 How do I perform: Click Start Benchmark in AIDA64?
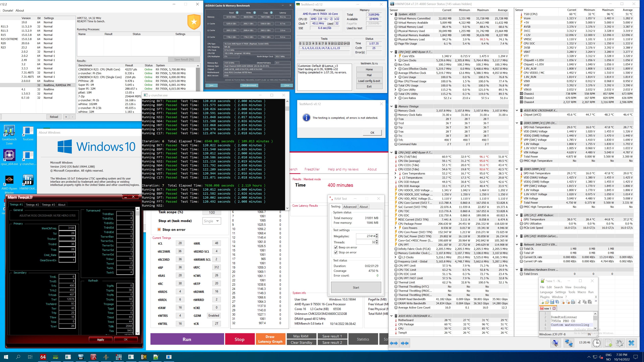[249, 85]
